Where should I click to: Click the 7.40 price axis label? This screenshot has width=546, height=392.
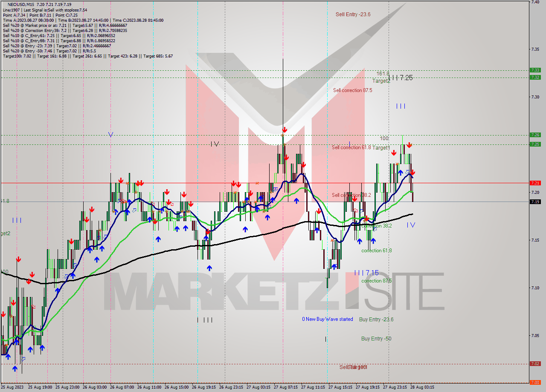point(535,2)
